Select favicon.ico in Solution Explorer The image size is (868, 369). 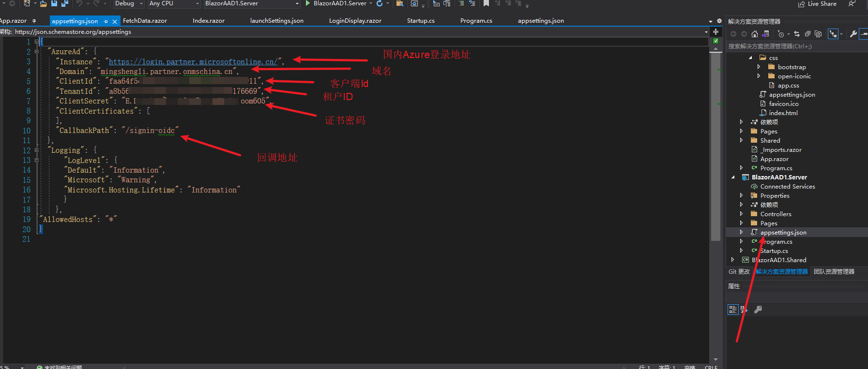point(784,104)
